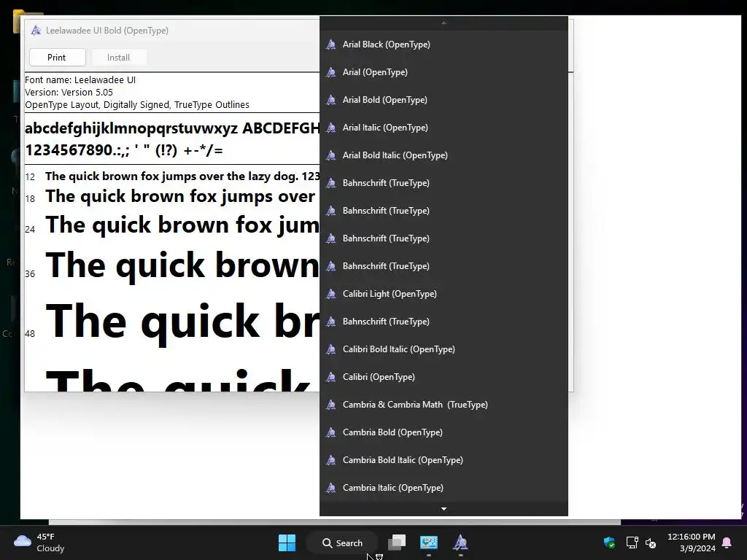Open the notification bell in the taskbar
The width and height of the screenshot is (747, 560).
727,542
